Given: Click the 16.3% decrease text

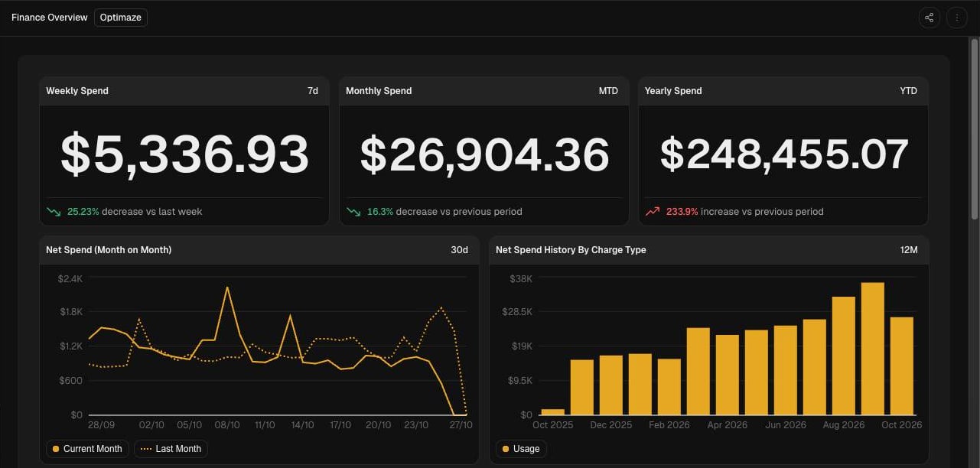Looking at the screenshot, I should point(444,212).
